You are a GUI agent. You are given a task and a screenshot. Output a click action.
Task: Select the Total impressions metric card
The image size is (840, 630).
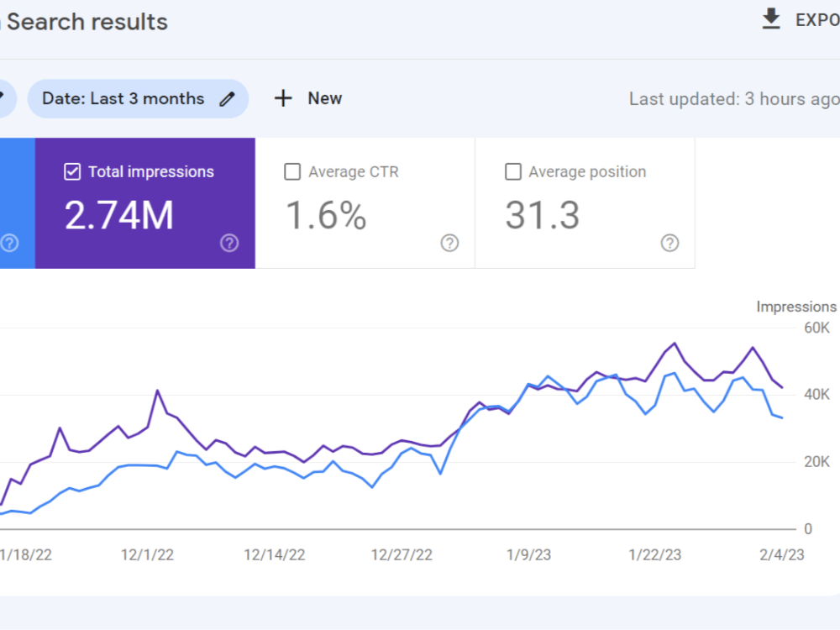tap(145, 203)
